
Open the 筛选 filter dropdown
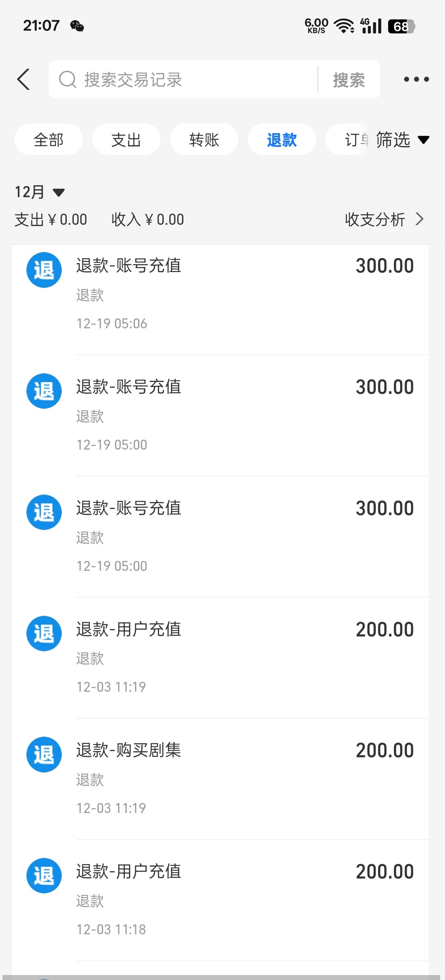pyautogui.click(x=402, y=140)
